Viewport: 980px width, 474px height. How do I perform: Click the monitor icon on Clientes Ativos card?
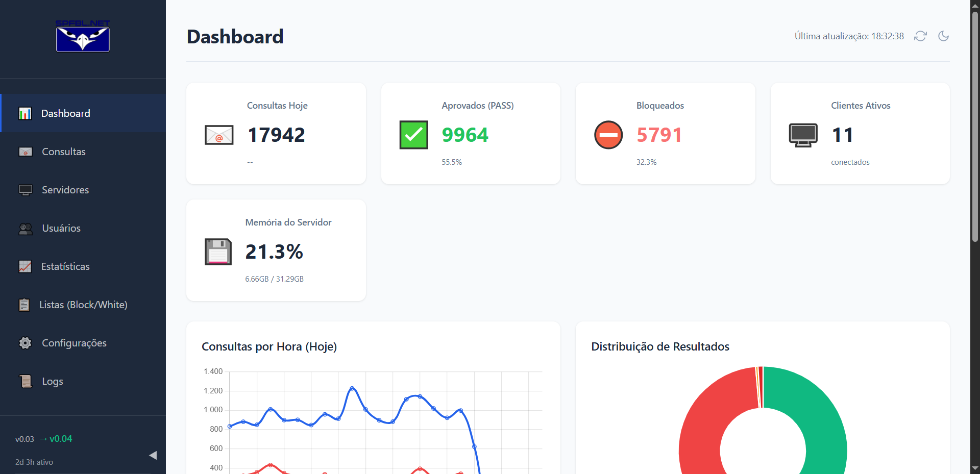pyautogui.click(x=803, y=135)
